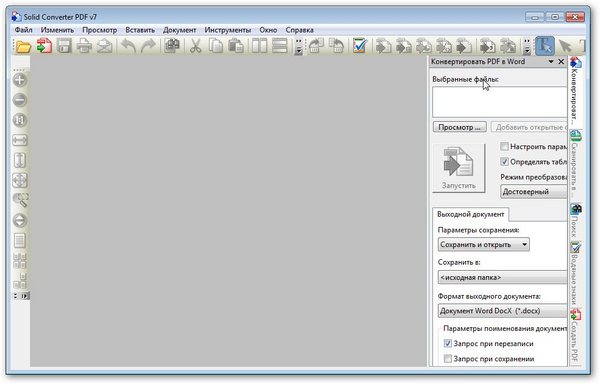Close the Конвертировать PDF в Word panel
Image resolution: width=600 pixels, height=384 pixels.
(561, 62)
